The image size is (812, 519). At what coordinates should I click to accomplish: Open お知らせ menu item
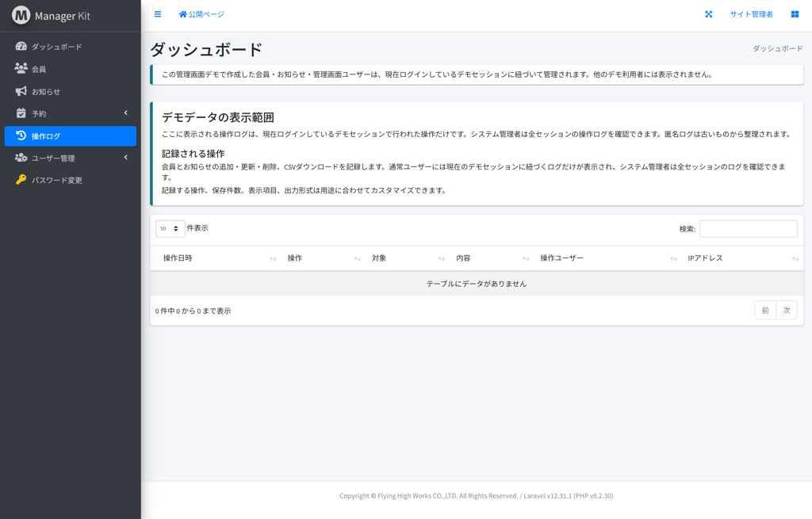point(71,92)
